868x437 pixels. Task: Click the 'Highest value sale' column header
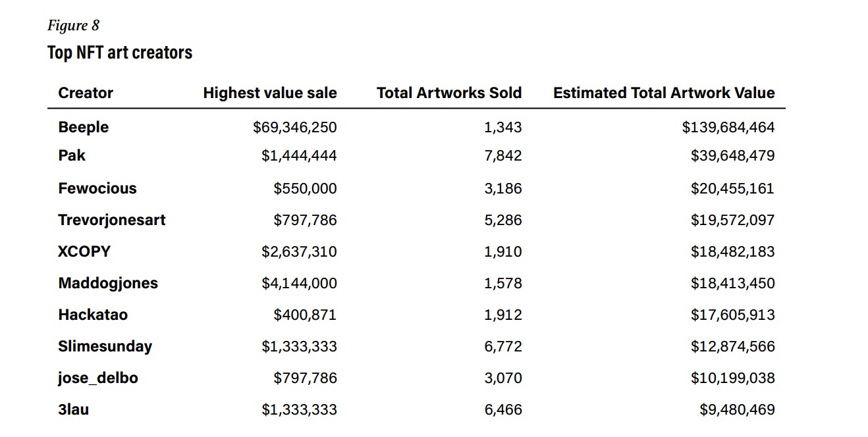(x=269, y=93)
